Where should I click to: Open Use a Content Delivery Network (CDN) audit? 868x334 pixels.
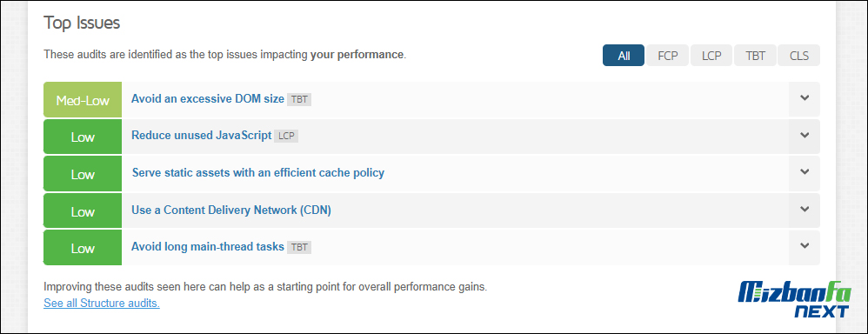pos(230,210)
